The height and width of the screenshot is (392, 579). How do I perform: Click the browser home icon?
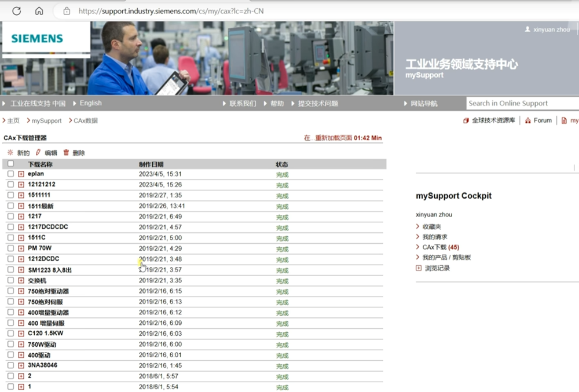39,10
